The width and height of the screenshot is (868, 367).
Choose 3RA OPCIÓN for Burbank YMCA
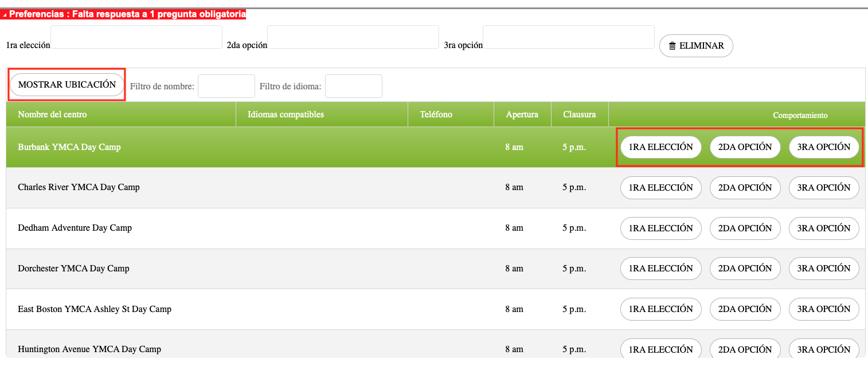pyautogui.click(x=824, y=147)
